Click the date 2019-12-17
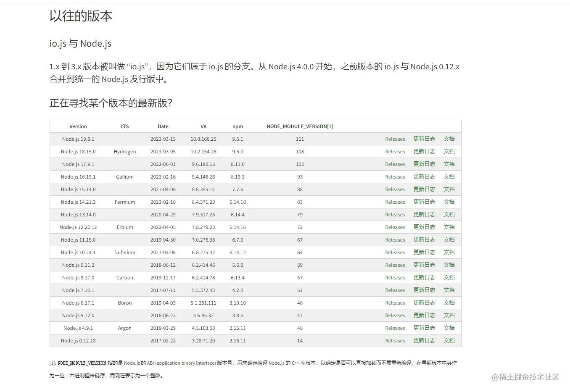Screen dimensions: 570x392 163,278
